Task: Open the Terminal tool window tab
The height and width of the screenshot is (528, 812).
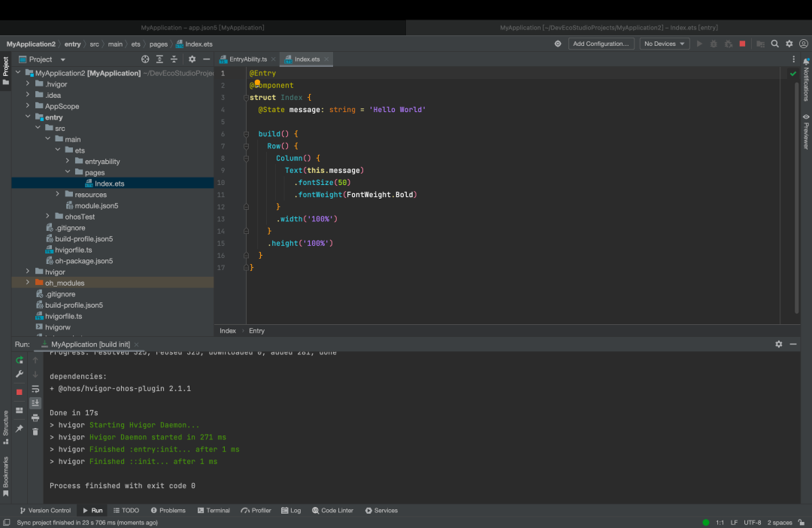Action: click(214, 510)
